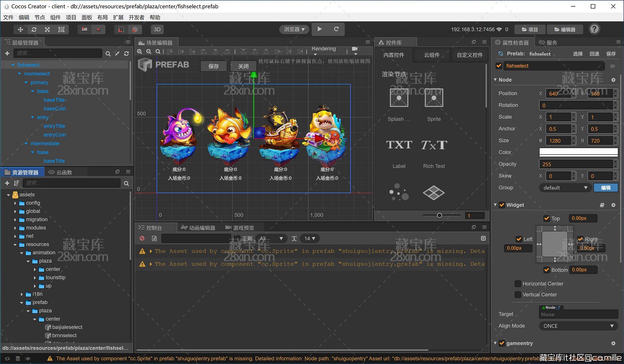The image size is (624, 364).
Task: Enable the Horizontal Center checkbox
Action: point(518,284)
